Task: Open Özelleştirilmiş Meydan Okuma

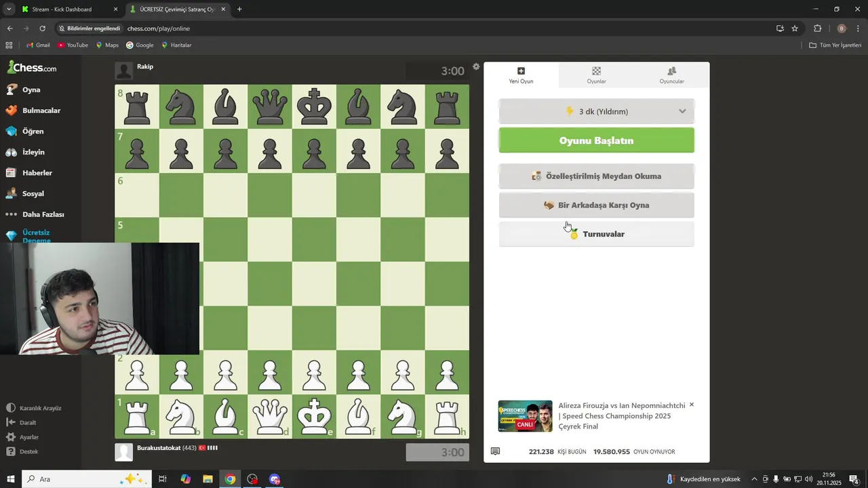Action: pos(597,176)
